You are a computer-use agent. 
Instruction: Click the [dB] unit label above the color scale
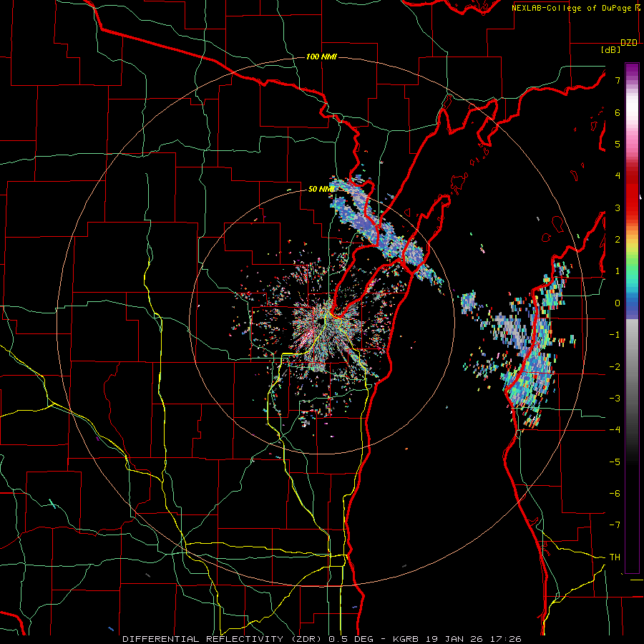pyautogui.click(x=611, y=49)
